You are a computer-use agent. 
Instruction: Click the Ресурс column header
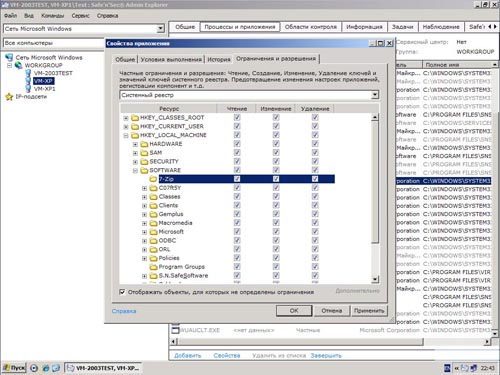click(x=169, y=109)
